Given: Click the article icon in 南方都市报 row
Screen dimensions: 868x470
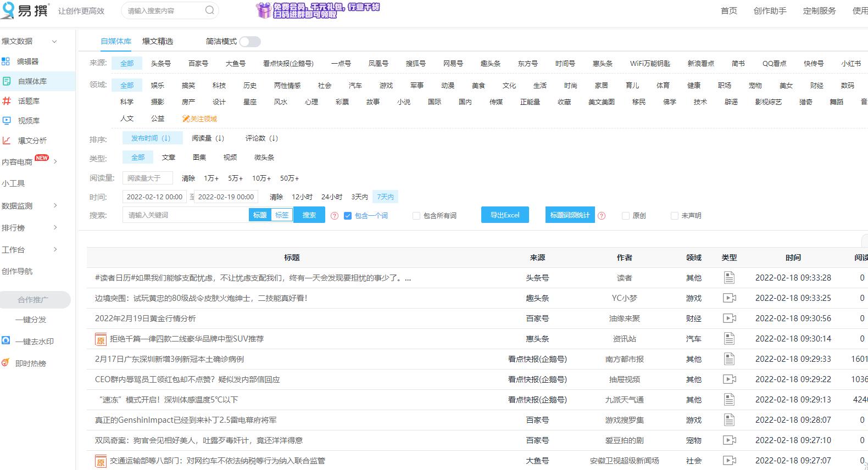Looking at the screenshot, I should point(729,359).
